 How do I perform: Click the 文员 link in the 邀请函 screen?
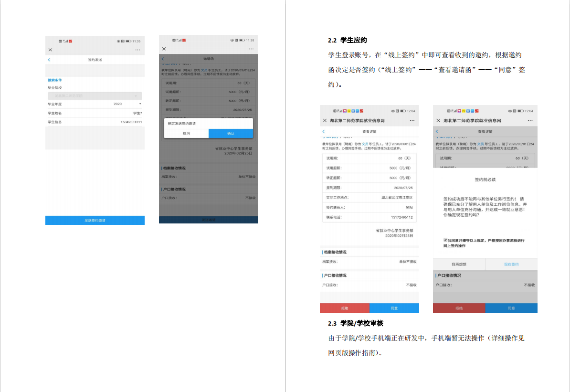tap(204, 70)
